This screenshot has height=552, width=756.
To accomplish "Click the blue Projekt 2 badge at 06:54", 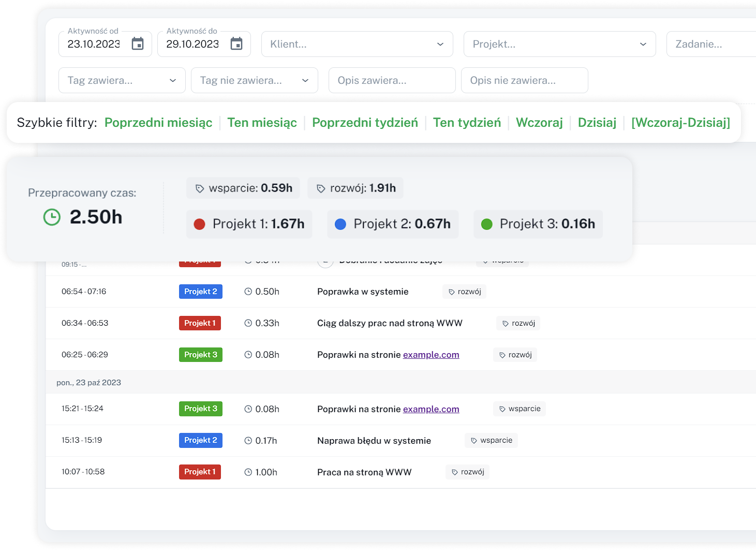I will pyautogui.click(x=201, y=292).
